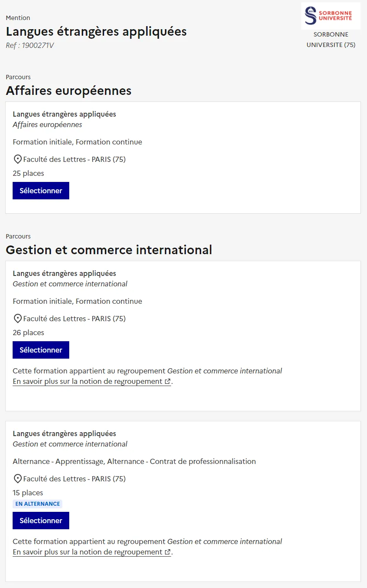Open 'En savoir plus' link in 26 places card
Viewport: 367px width, 588px height.
tap(87, 382)
